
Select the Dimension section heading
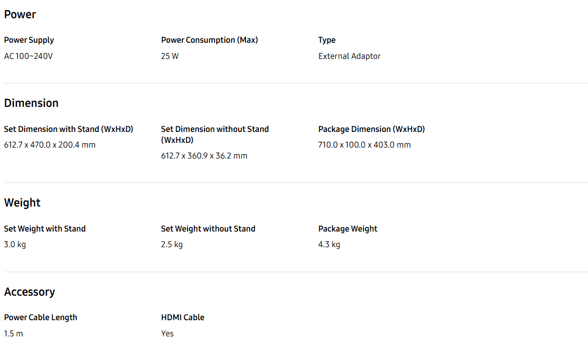[x=31, y=103]
